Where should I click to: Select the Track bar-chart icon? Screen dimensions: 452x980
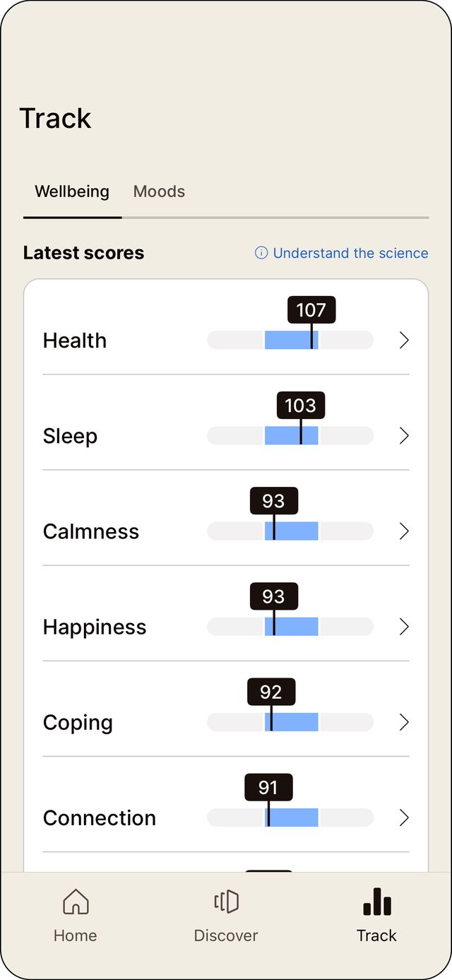(x=376, y=902)
